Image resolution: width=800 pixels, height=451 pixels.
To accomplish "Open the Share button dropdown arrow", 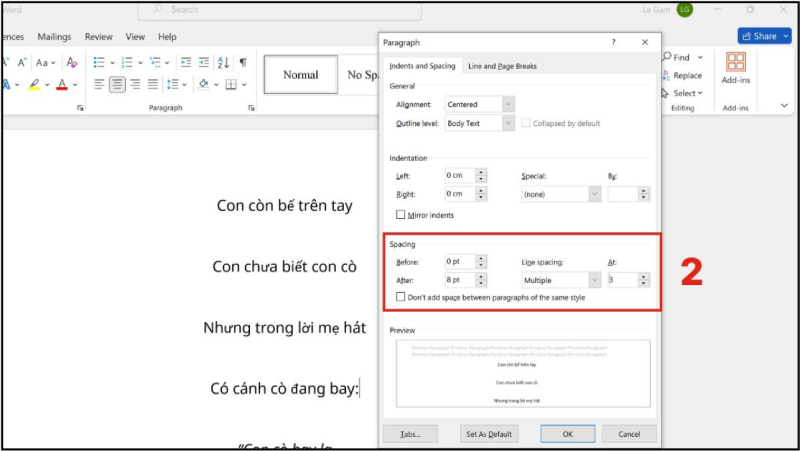I will point(786,36).
